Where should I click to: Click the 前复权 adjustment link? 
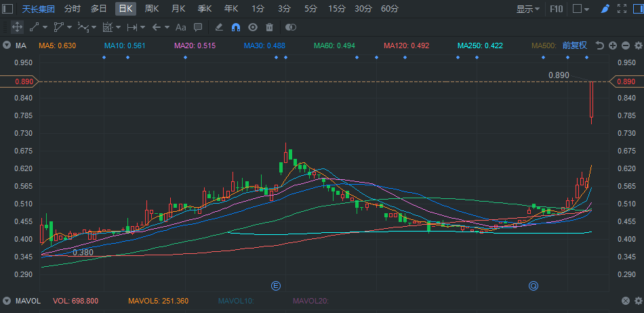click(574, 45)
